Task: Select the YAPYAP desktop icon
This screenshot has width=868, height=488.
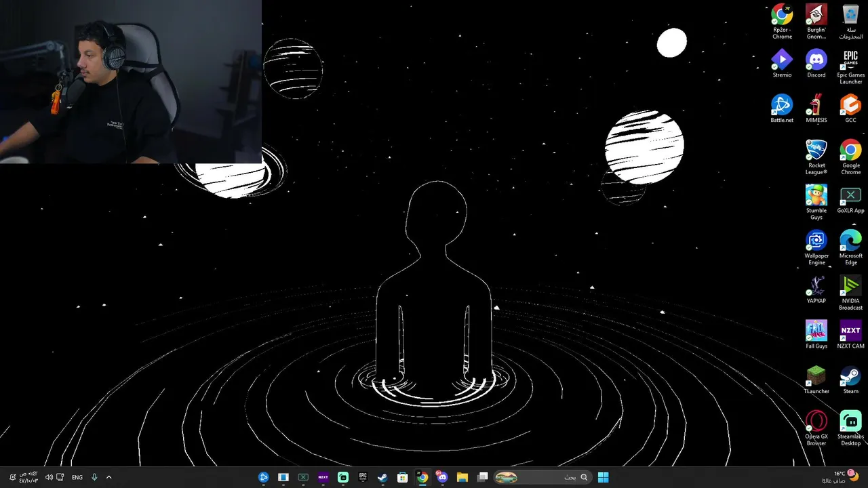Action: (x=816, y=289)
